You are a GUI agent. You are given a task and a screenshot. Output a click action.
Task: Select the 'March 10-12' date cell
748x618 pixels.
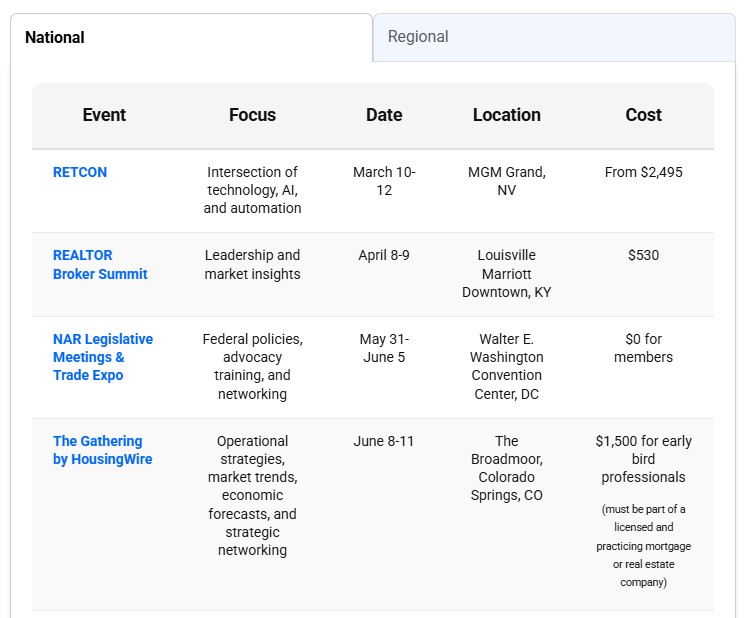point(384,181)
